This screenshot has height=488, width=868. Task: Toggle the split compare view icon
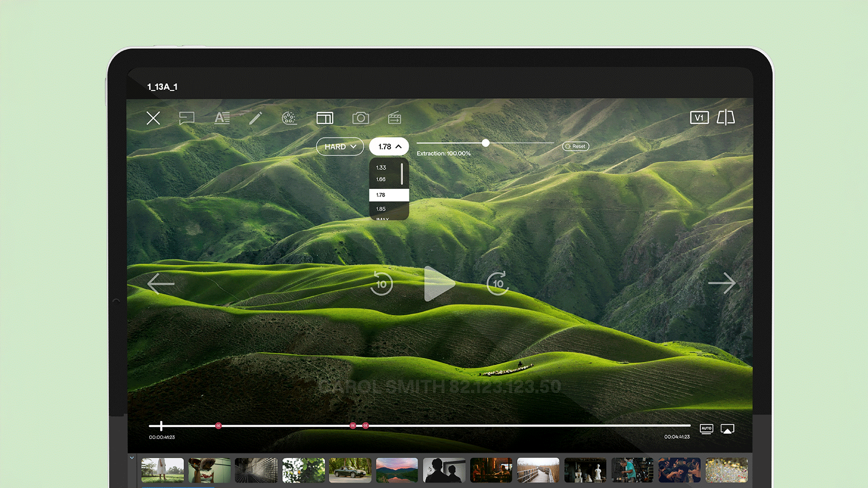click(x=726, y=118)
